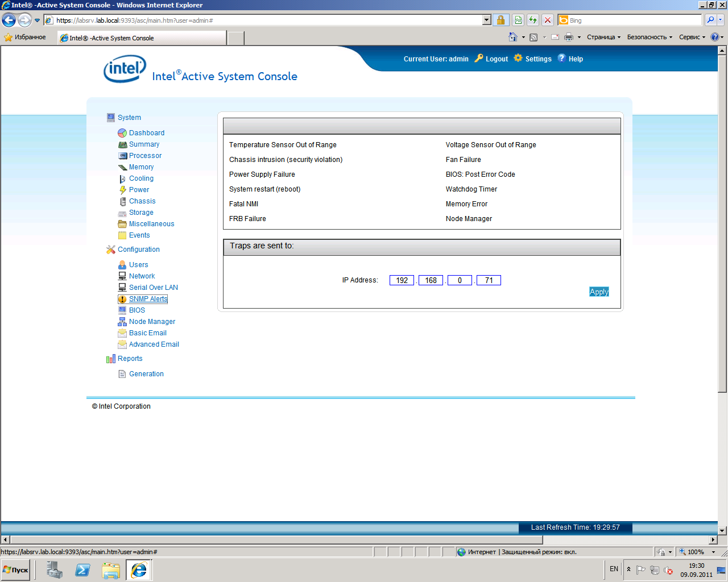Click the last IP address octet field
The image size is (728, 582).
(489, 280)
